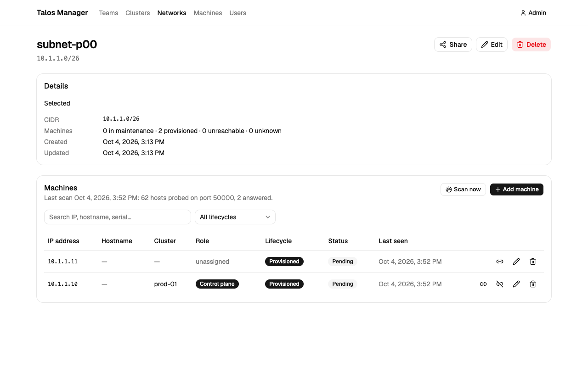Click the CIDR value in Details
Image resolution: width=588 pixels, height=373 pixels.
tap(121, 119)
